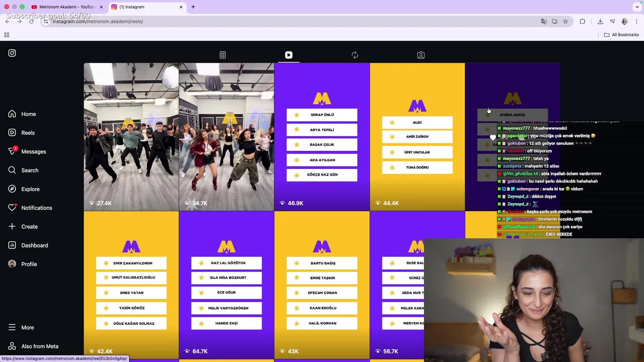Click the Gökçe Naz Gün name card
Screen dimensions: 644x362
[322, 175]
